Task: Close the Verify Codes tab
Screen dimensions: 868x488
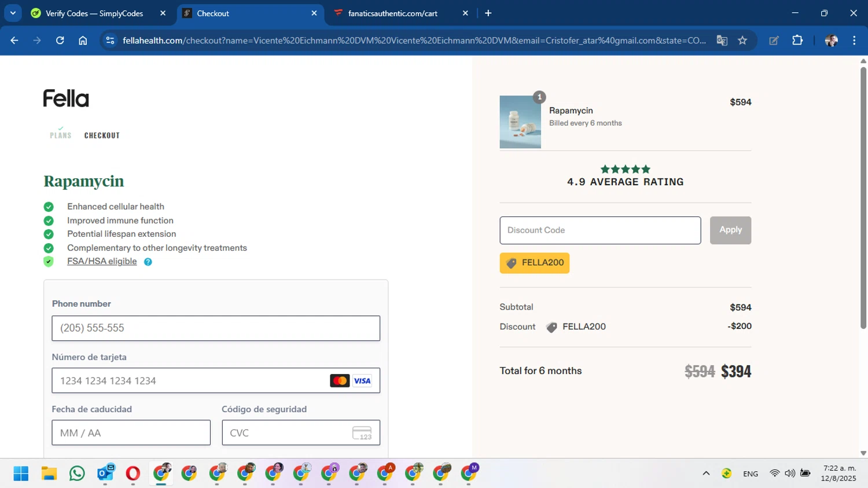Action: [x=163, y=13]
